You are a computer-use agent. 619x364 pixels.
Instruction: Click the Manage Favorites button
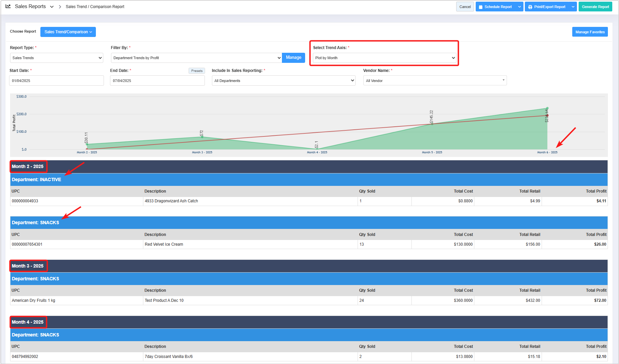pos(590,32)
